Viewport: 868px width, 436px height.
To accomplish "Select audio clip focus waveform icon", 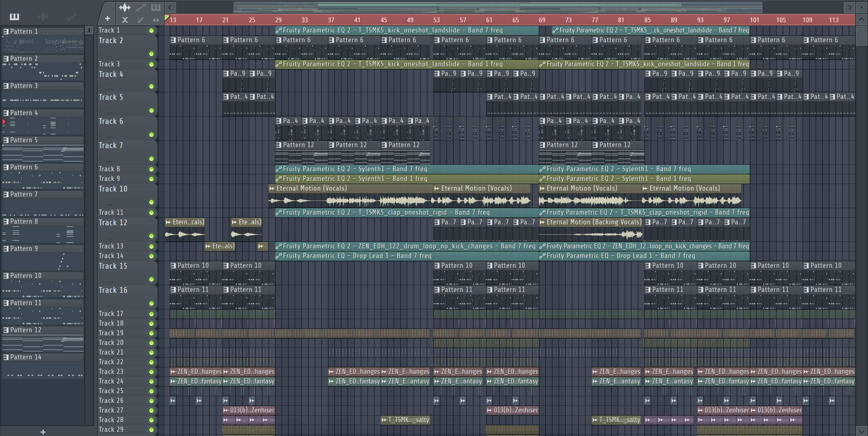I will coord(125,7).
